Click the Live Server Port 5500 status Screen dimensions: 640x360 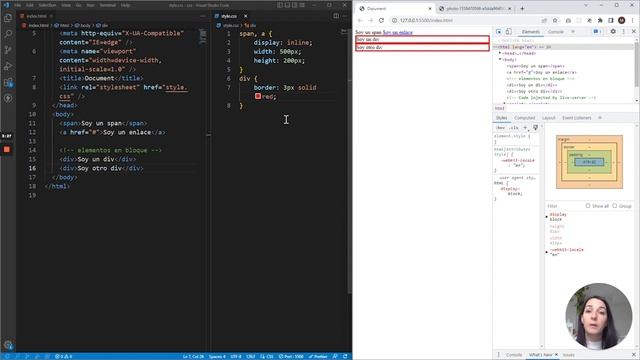(291, 356)
